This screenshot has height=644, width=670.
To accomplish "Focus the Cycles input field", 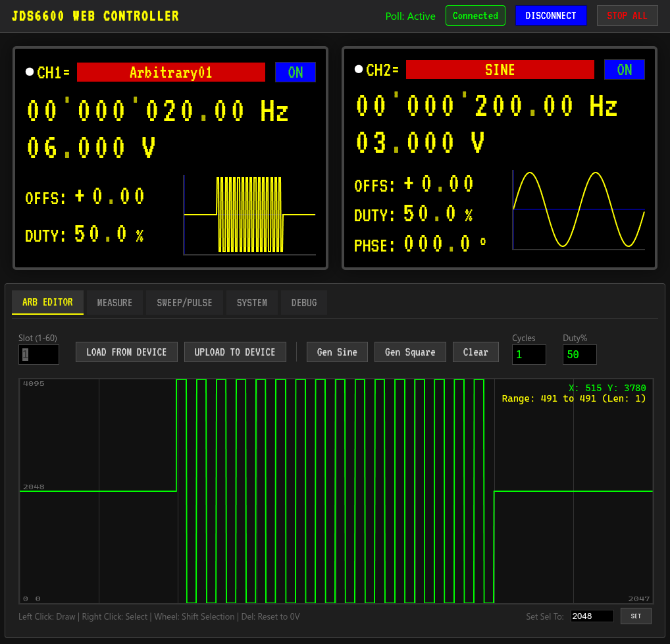I will pyautogui.click(x=529, y=354).
